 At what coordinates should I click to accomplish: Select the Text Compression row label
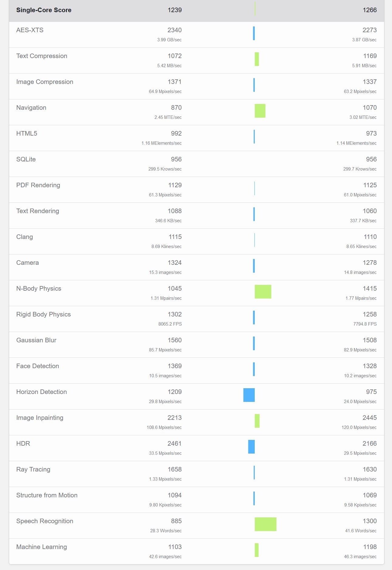42,56
